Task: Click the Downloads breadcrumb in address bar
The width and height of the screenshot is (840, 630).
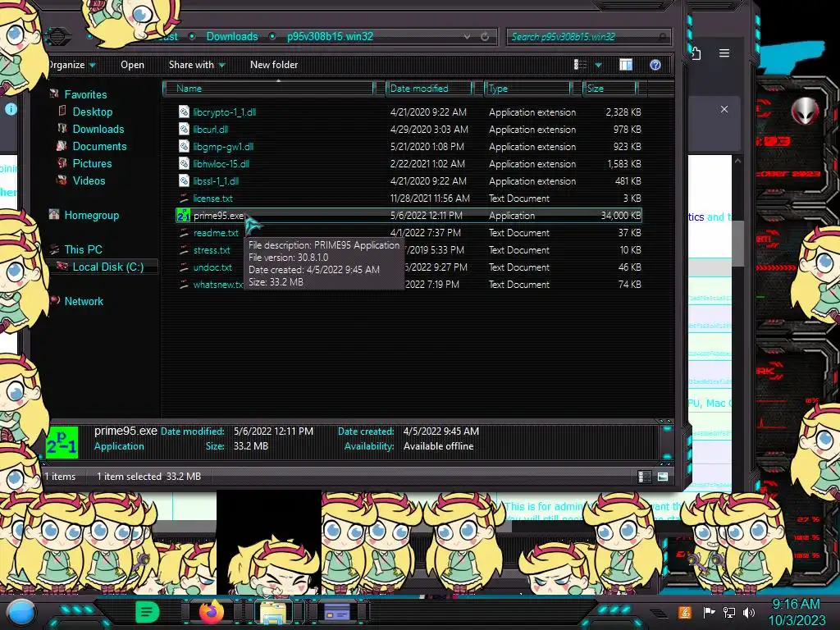Action: coord(232,36)
